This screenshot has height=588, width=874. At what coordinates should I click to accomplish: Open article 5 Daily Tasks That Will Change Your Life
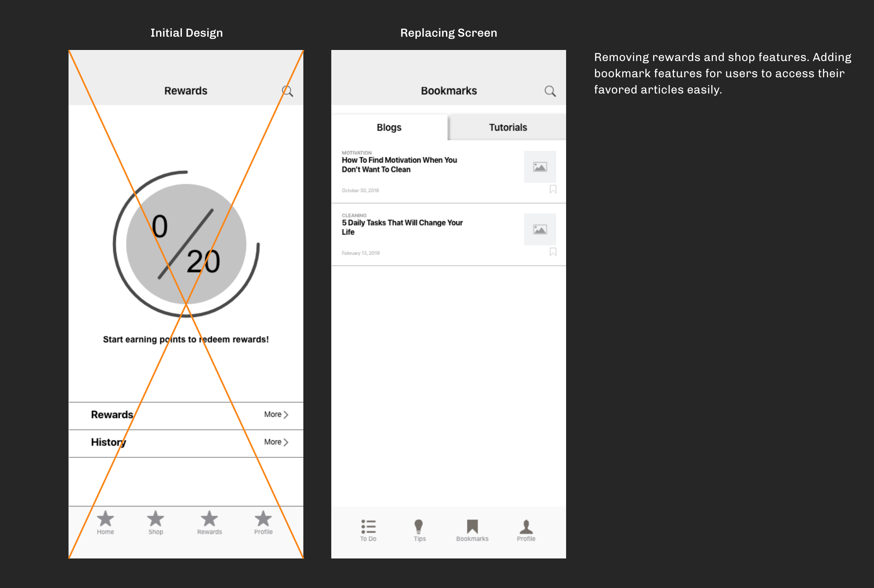point(402,227)
